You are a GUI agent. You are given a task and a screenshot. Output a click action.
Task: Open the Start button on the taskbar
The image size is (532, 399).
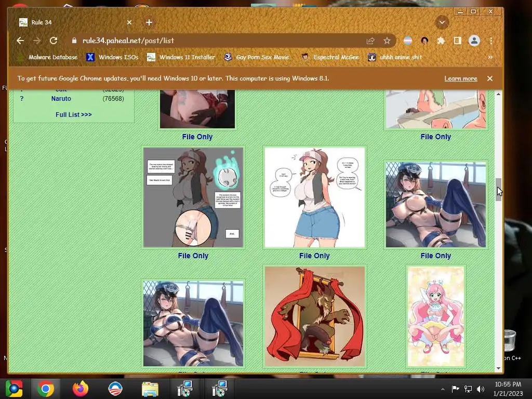coord(14,389)
